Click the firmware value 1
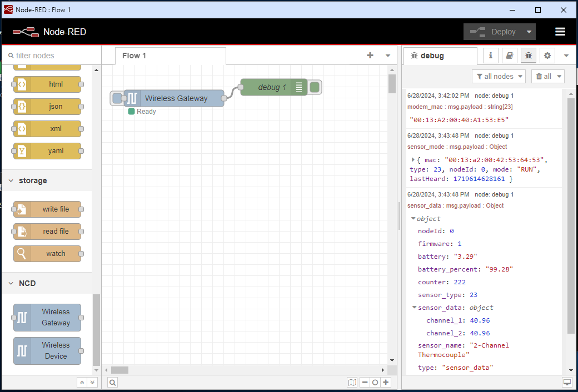 tap(460, 244)
